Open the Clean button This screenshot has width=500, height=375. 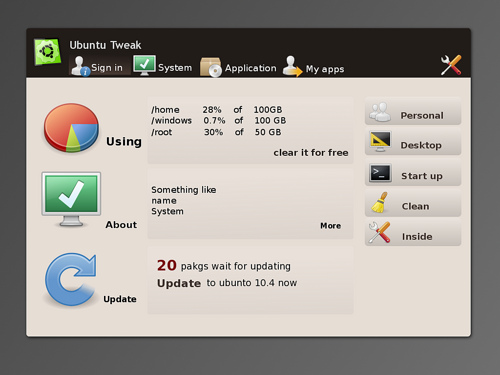413,203
